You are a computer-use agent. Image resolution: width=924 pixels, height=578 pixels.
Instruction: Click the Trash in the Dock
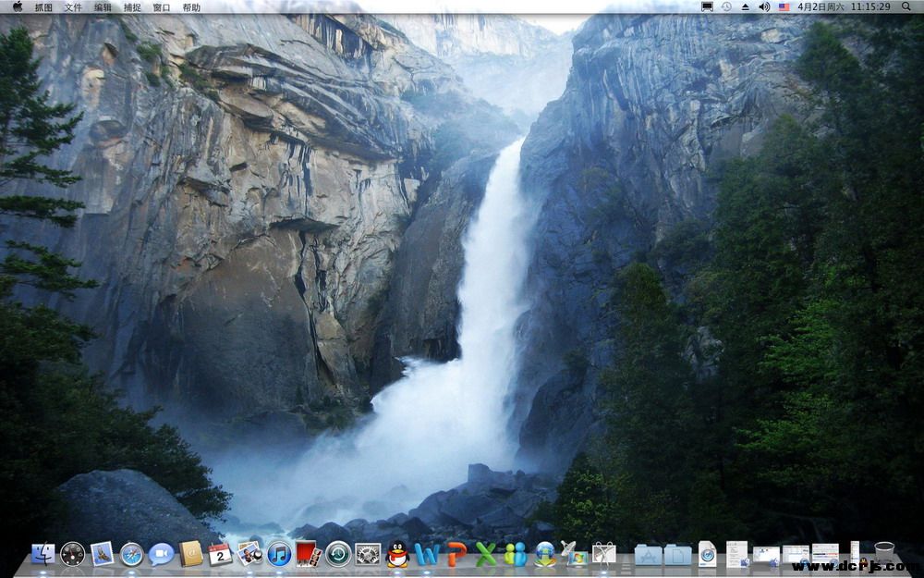pos(884,554)
